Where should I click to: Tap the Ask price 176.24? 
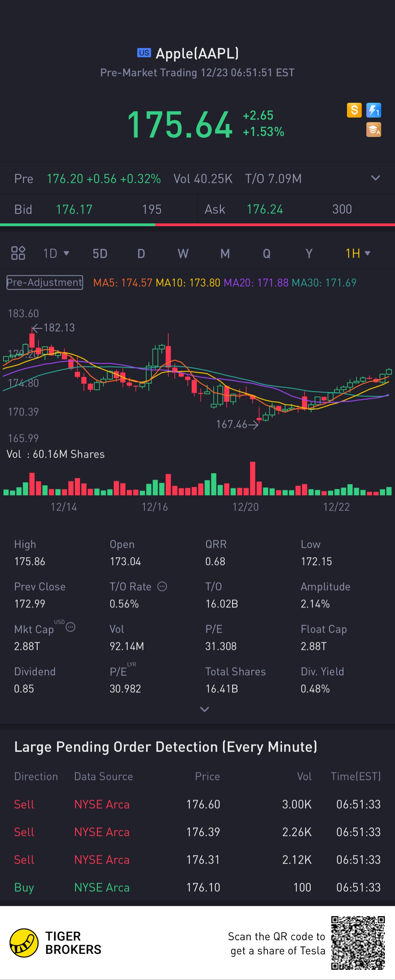(264, 209)
